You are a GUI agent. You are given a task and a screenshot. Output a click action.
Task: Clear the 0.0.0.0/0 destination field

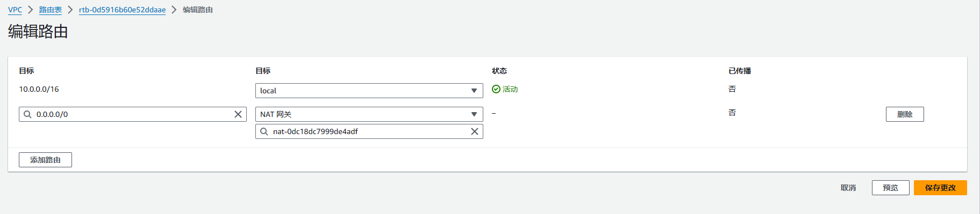(x=238, y=114)
